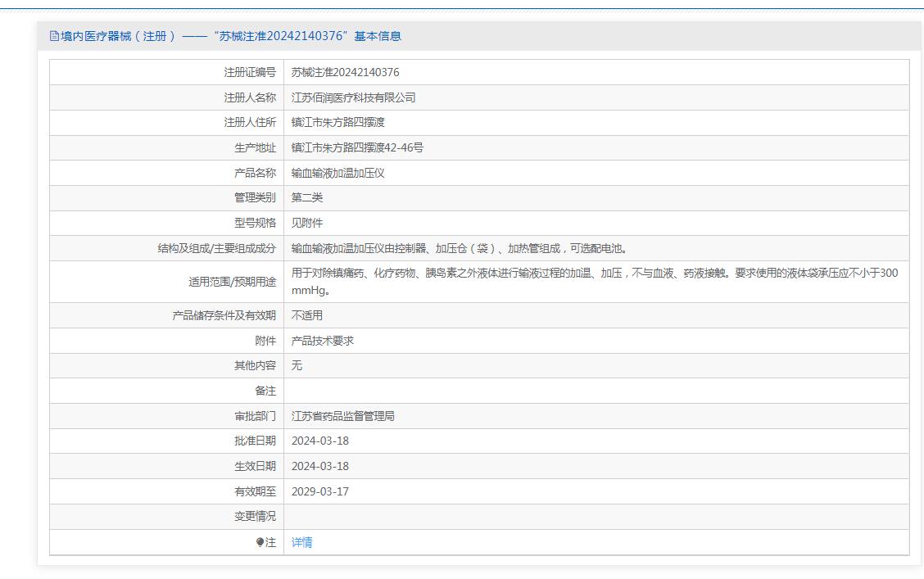The image size is (924, 579).
Task: Click the 其他内容 label cell
Action: pos(166,366)
